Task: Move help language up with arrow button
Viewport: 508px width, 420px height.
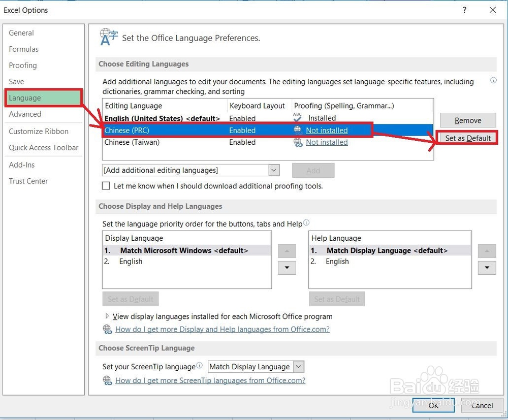Action: click(x=487, y=251)
